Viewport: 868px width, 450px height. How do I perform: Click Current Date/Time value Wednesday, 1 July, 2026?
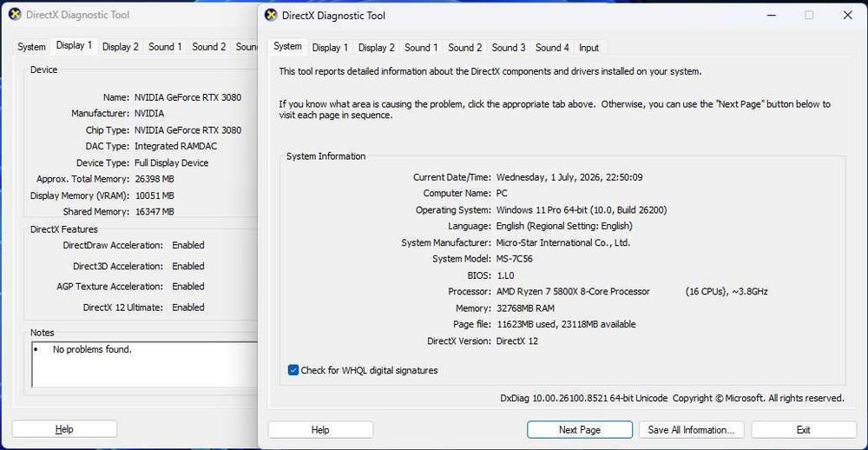coord(569,177)
